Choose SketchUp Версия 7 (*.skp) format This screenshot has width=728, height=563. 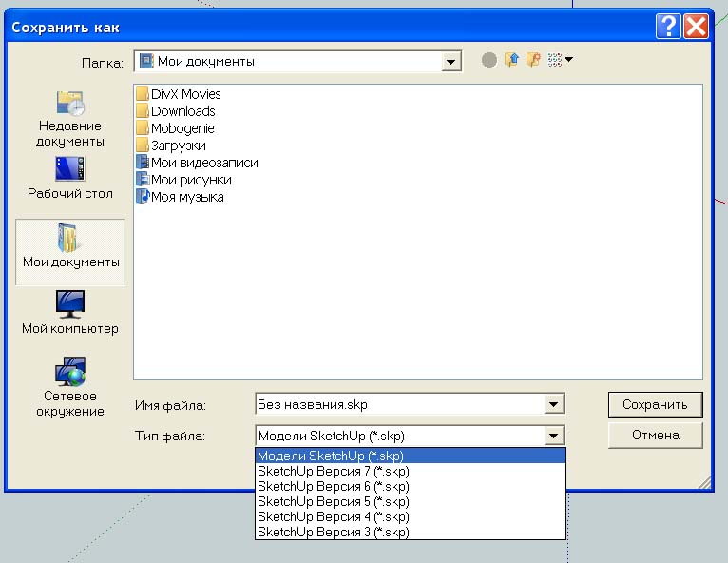(x=333, y=471)
